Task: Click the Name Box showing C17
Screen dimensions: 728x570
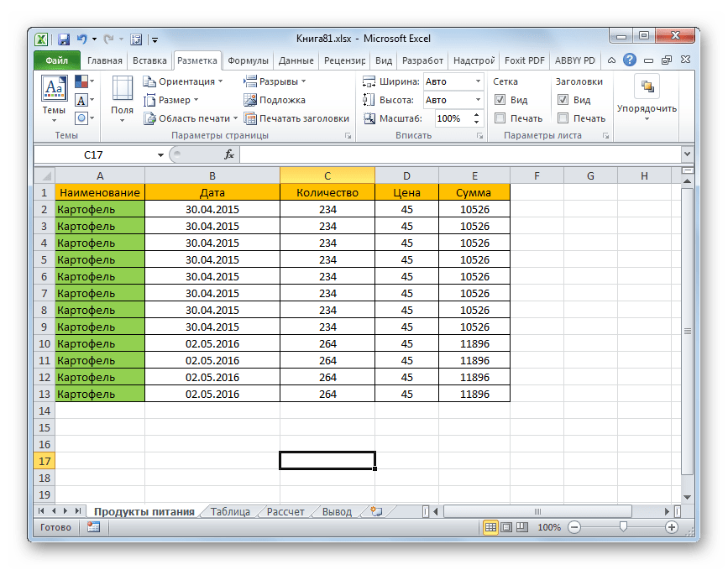Action: tap(95, 155)
